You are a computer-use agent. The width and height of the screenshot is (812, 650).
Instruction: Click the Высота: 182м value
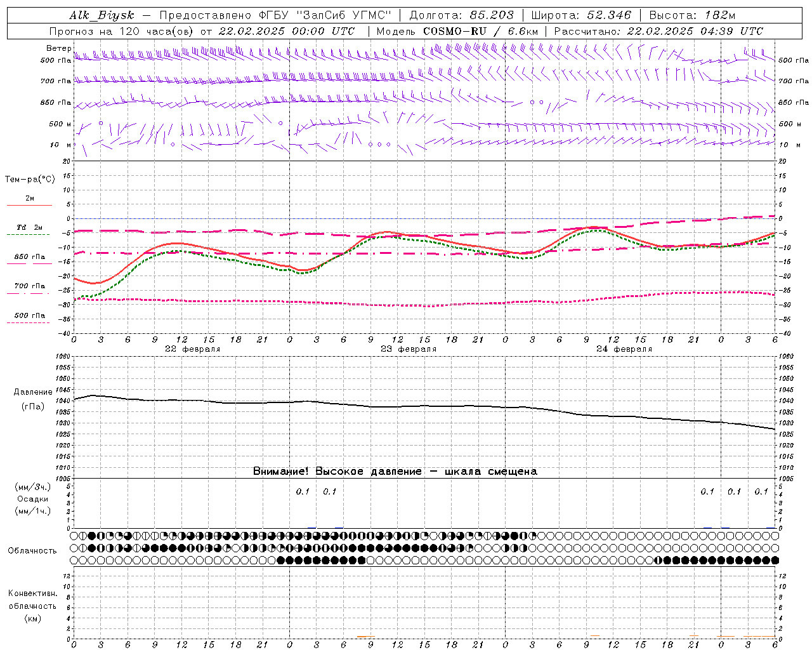click(x=692, y=15)
